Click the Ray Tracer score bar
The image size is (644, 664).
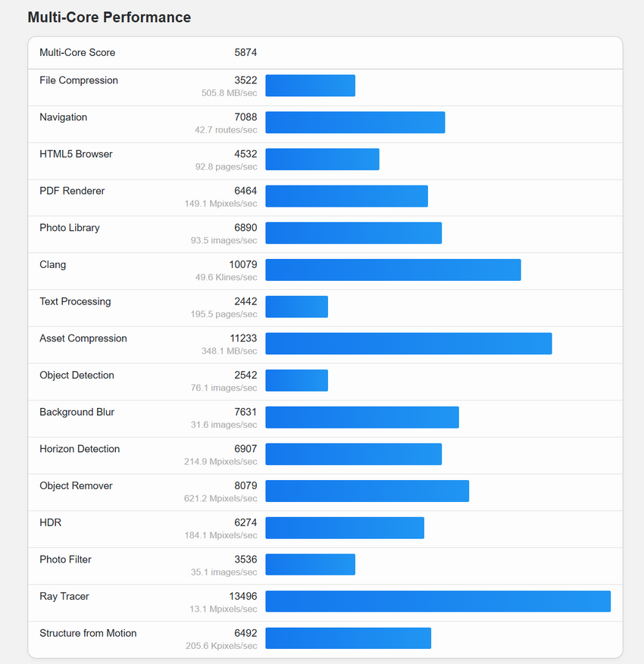437,601
